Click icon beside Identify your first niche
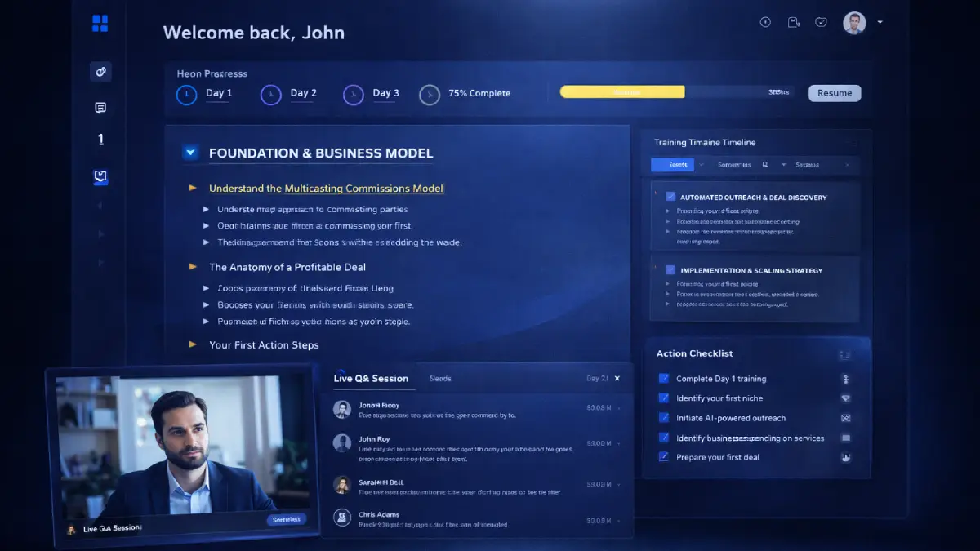The width and height of the screenshot is (980, 551). (x=846, y=398)
